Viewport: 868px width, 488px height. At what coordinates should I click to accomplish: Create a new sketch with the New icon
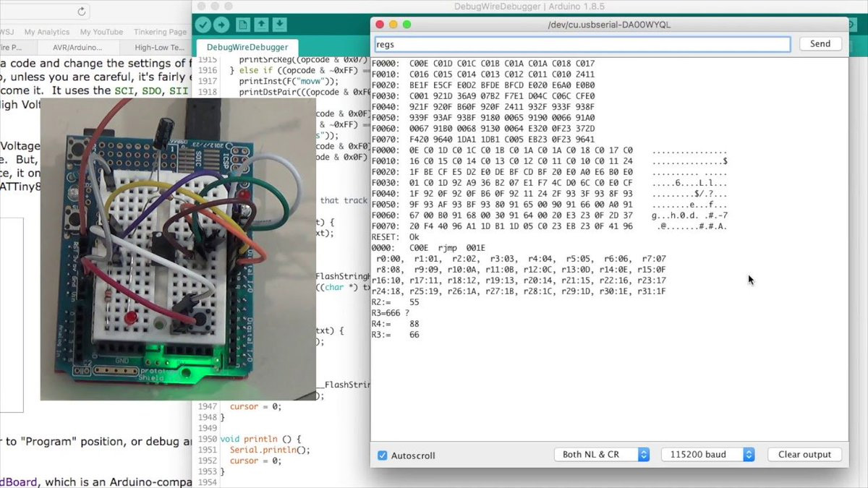(242, 25)
